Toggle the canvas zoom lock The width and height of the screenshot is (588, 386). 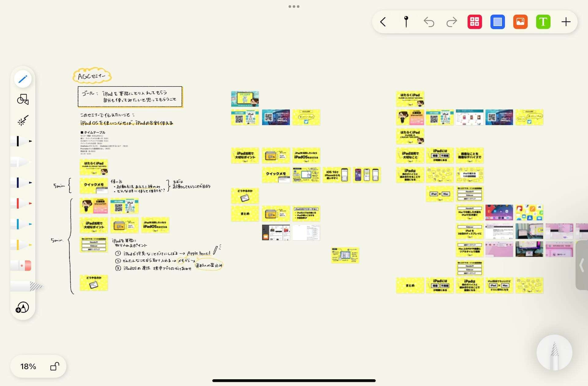pos(55,366)
